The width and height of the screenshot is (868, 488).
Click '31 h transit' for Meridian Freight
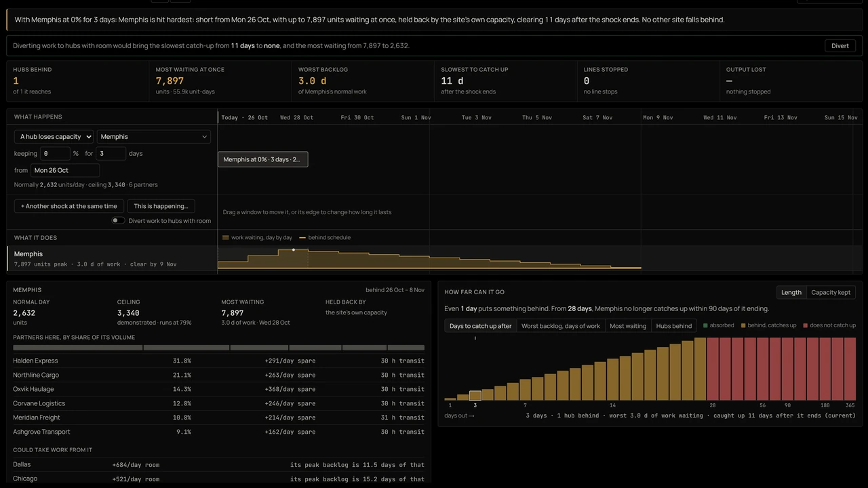coord(403,418)
